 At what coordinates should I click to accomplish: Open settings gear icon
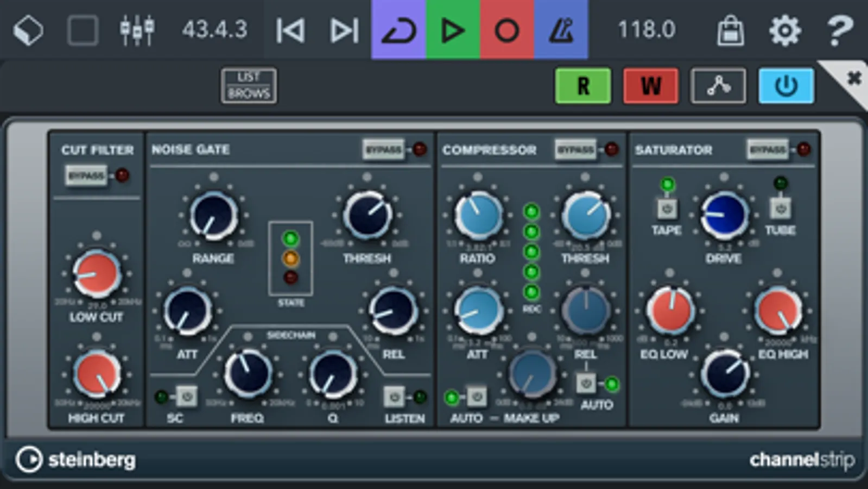[x=785, y=30]
